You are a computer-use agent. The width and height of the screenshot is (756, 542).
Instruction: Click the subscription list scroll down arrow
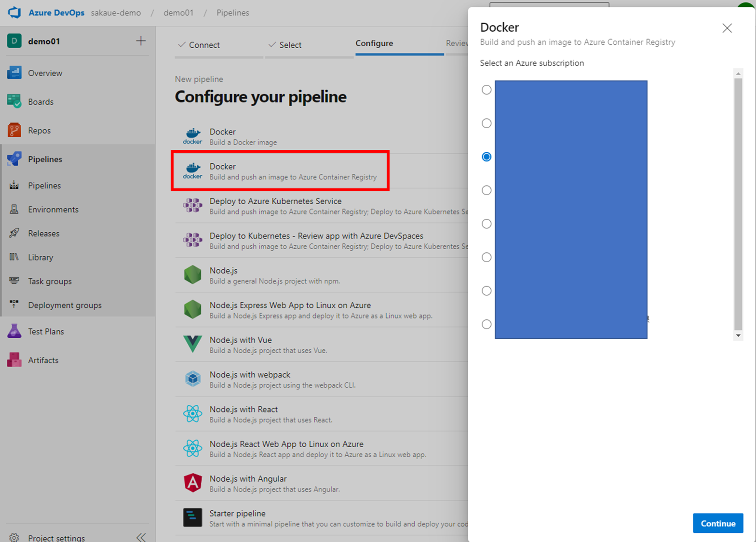tap(738, 335)
